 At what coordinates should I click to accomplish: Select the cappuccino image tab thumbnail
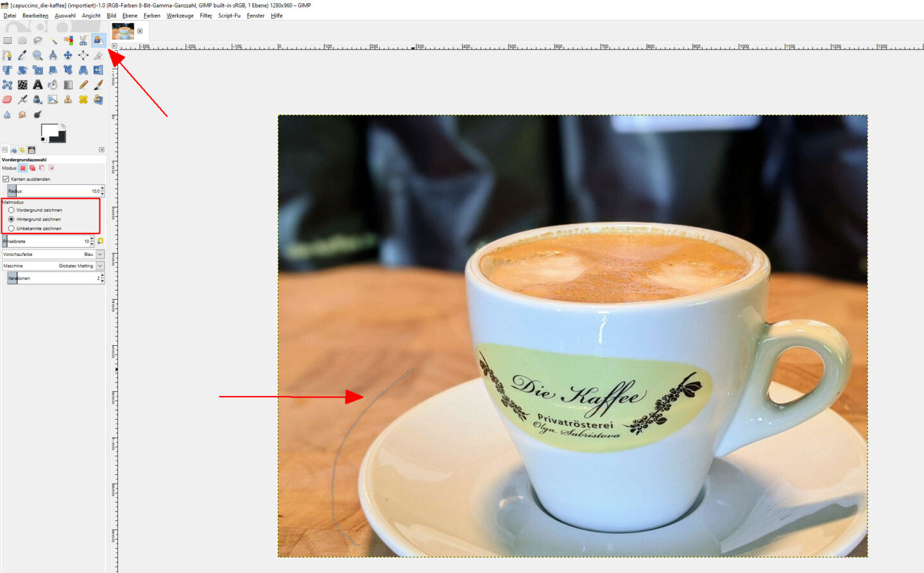[x=123, y=31]
